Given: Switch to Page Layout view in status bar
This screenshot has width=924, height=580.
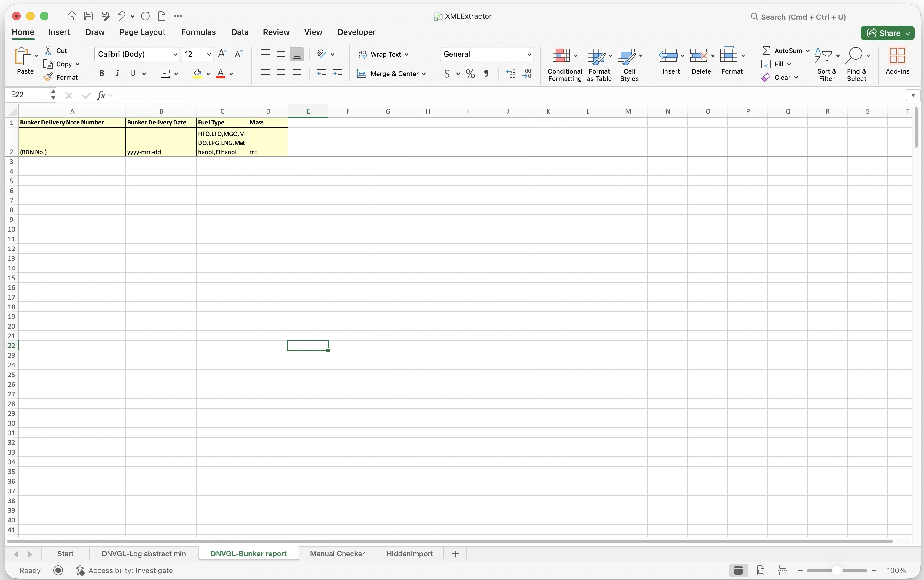Looking at the screenshot, I should pos(760,570).
